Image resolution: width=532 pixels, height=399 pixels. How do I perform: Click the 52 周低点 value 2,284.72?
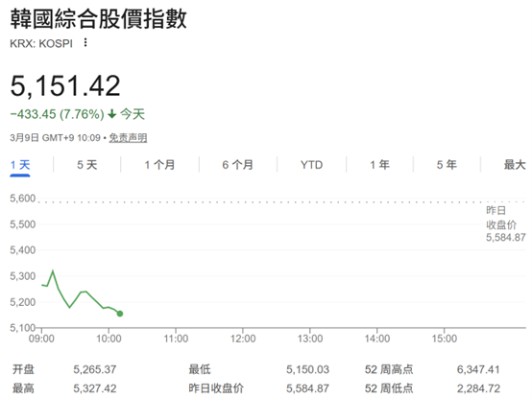click(x=478, y=388)
